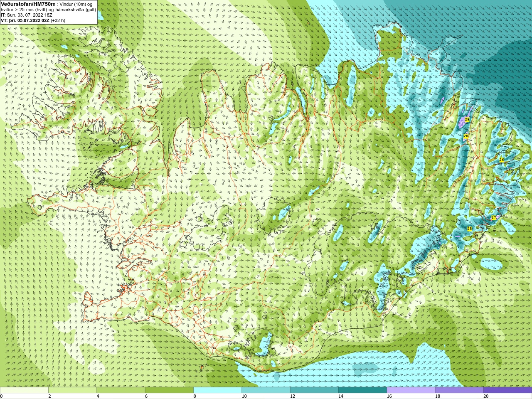Click the 'Veðurstofan/HM750m' title text
532x399 pixels.
pyautogui.click(x=28, y=4)
